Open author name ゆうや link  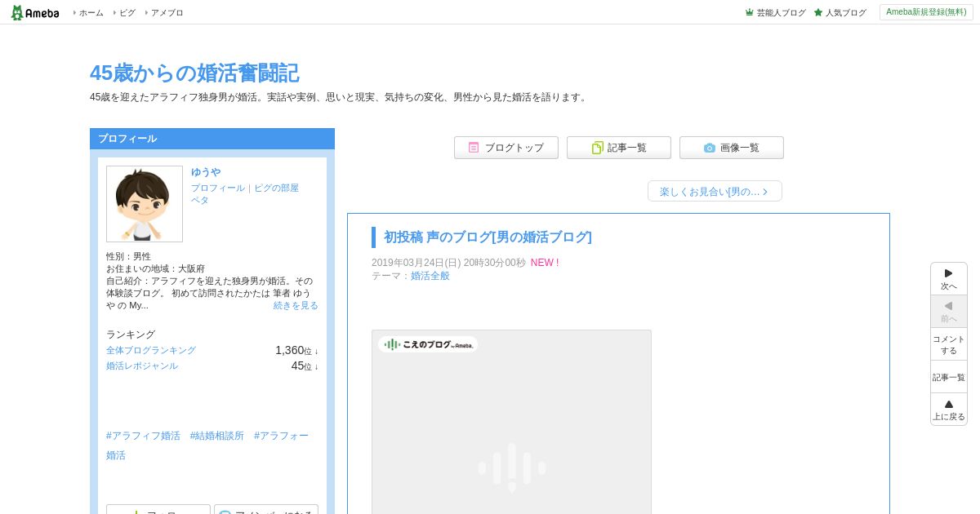point(206,172)
